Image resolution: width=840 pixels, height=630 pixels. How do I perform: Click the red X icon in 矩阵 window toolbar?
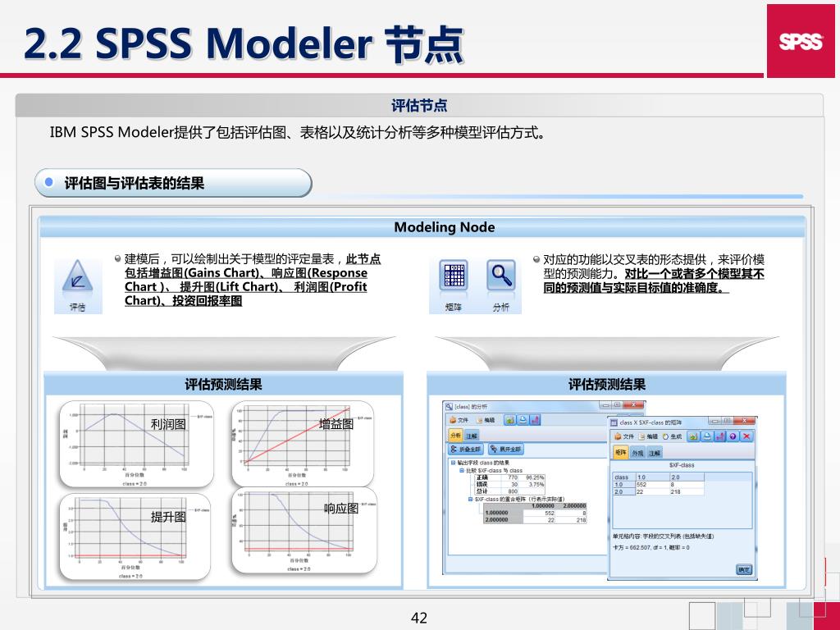point(746,436)
